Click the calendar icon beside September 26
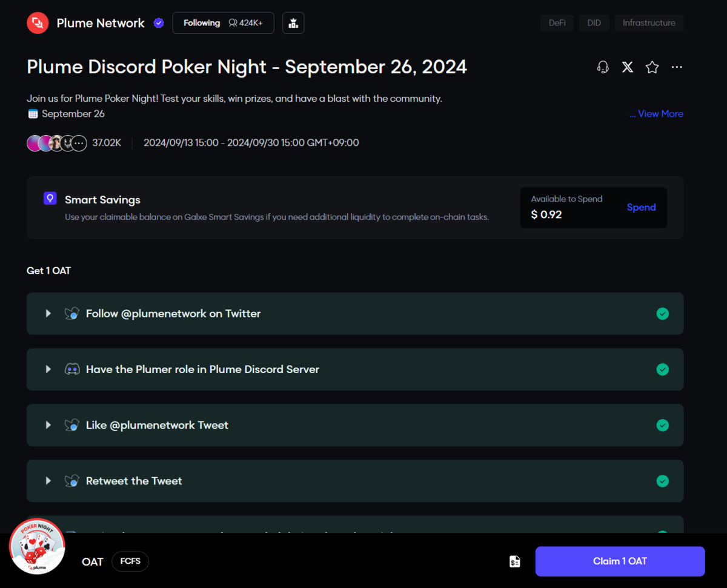 (33, 114)
